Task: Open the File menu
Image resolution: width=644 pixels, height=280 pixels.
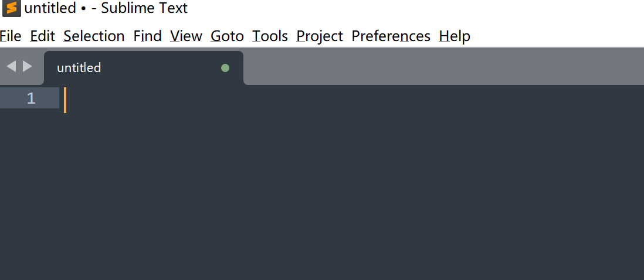Action: tap(11, 36)
